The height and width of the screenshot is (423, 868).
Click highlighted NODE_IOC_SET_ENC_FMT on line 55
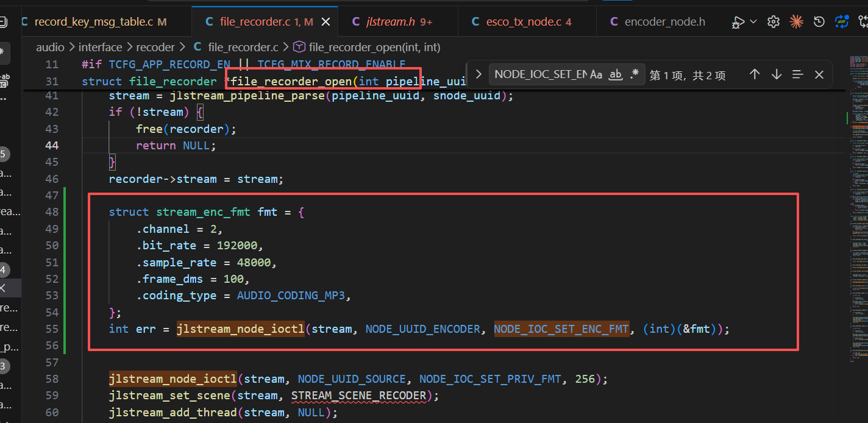click(x=561, y=329)
